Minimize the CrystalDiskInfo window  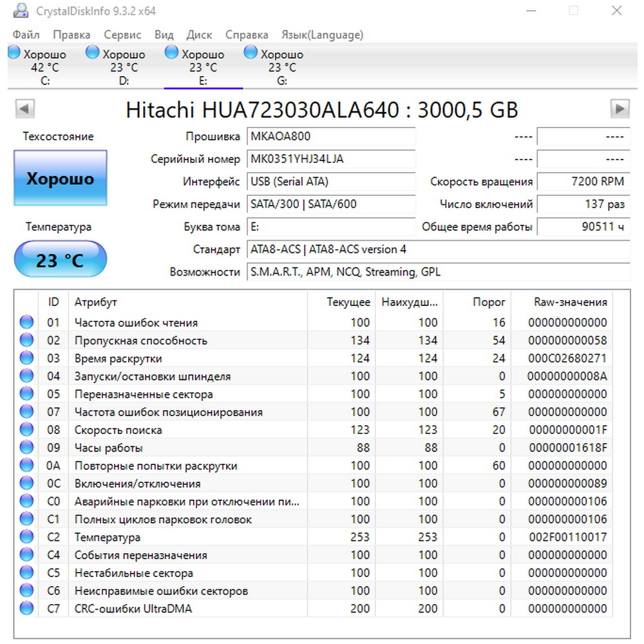pyautogui.click(x=531, y=11)
